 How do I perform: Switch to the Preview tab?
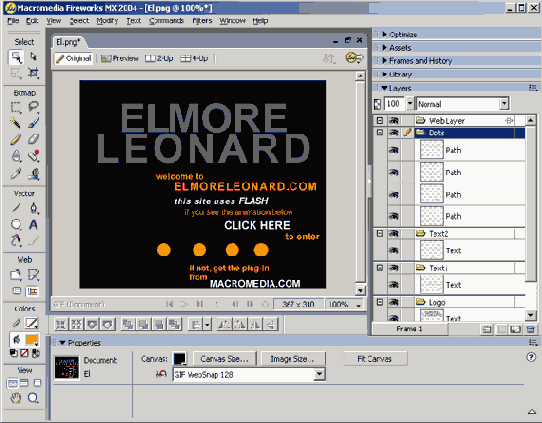pyautogui.click(x=120, y=58)
